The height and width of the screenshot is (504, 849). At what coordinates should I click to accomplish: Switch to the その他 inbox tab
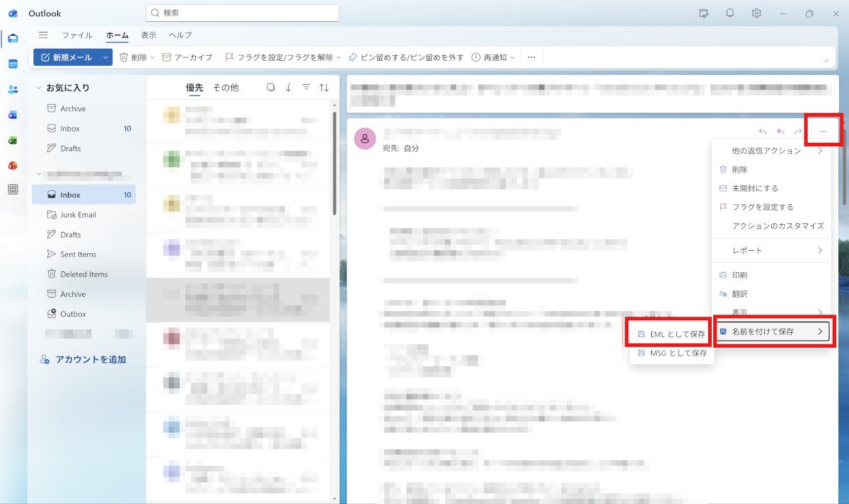coord(226,88)
